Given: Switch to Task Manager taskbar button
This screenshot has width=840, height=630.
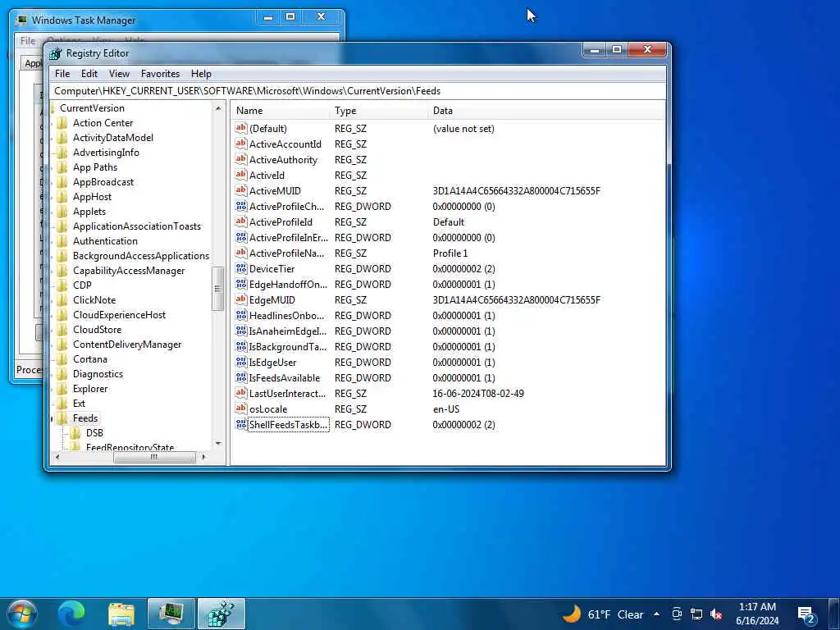Looking at the screenshot, I should click(x=171, y=614).
